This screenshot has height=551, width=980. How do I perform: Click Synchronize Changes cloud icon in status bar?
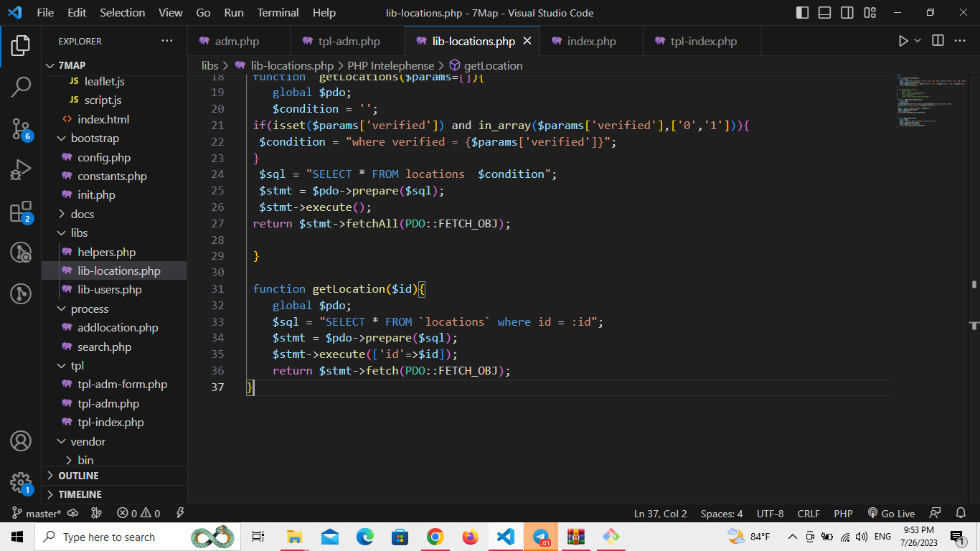[72, 513]
